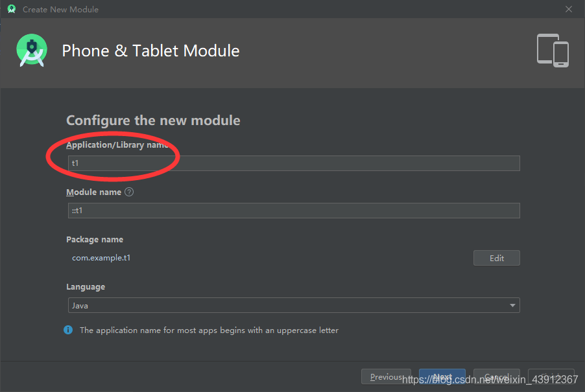The image size is (585, 392).
Task: Click the Module name label
Action: point(93,192)
